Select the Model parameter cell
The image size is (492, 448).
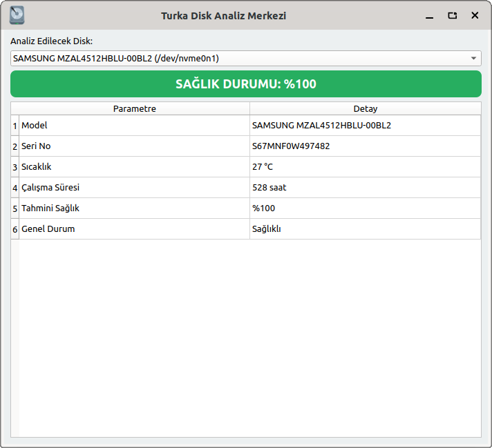point(134,126)
